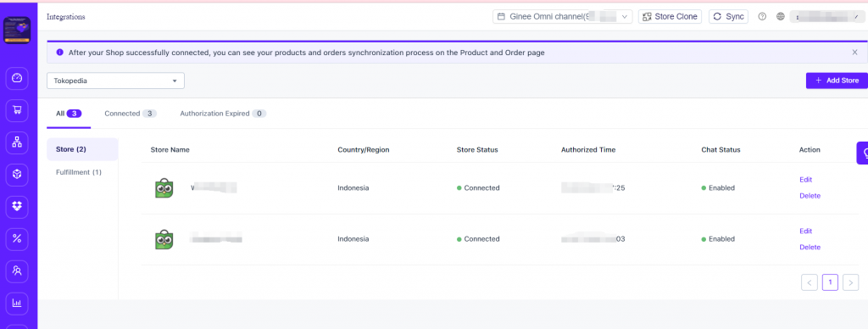This screenshot has height=329, width=868.
Task: Click the percent promotions icon in sidebar
Action: 17,239
